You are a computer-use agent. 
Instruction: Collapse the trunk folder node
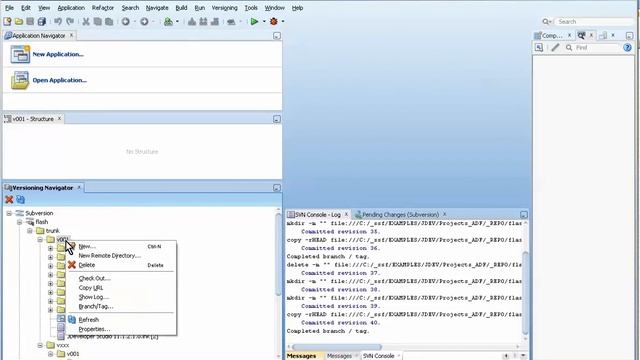[30, 231]
